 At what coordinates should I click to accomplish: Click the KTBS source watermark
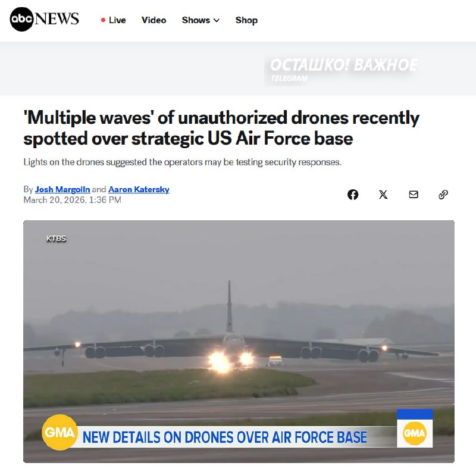(x=56, y=239)
